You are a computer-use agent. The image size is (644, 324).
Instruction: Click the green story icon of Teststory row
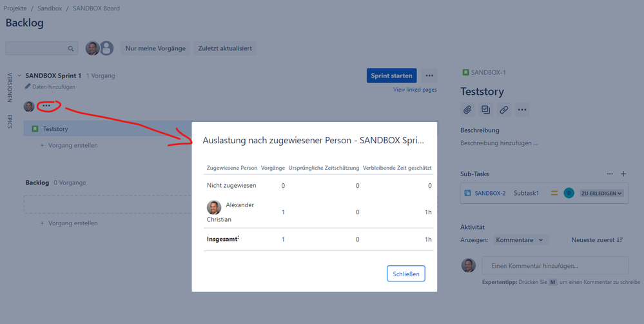pyautogui.click(x=35, y=129)
